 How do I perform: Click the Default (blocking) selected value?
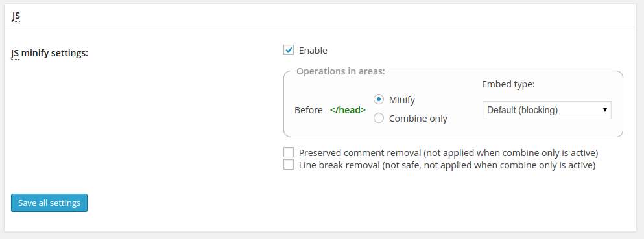[523, 110]
